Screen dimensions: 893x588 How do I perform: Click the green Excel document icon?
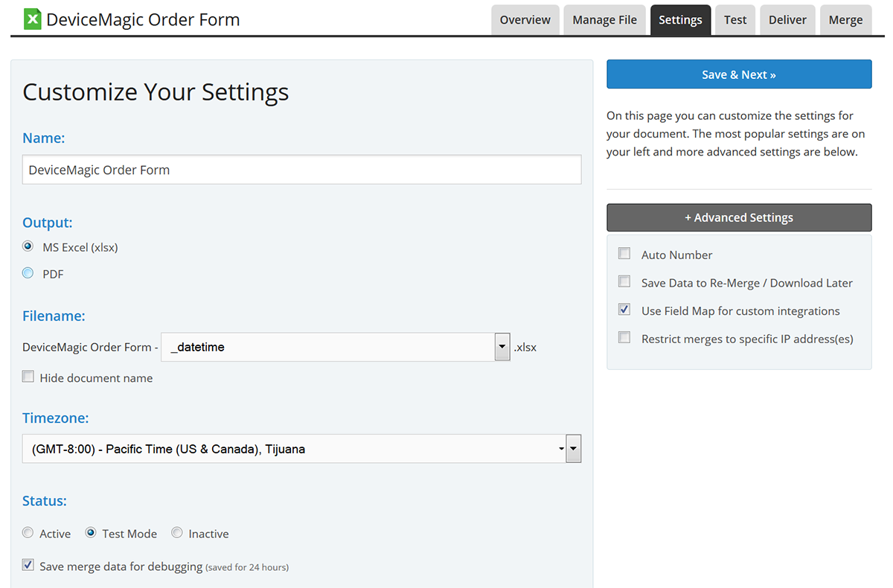(32, 19)
